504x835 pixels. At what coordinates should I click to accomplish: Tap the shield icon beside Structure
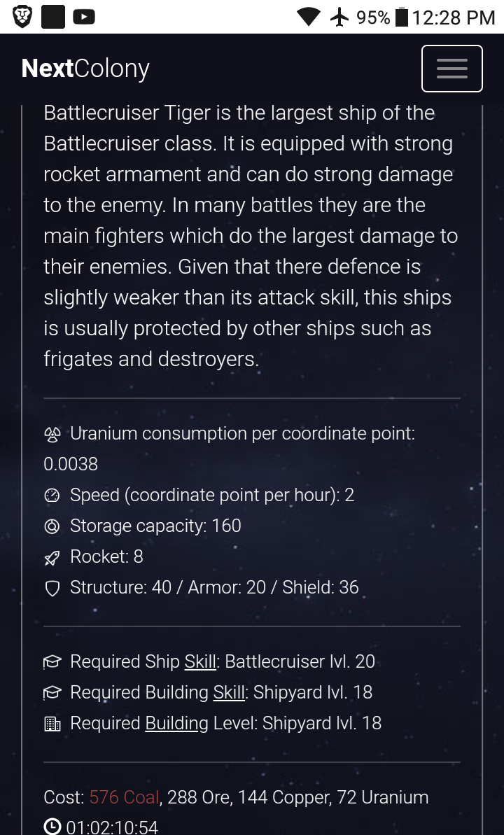[52, 588]
